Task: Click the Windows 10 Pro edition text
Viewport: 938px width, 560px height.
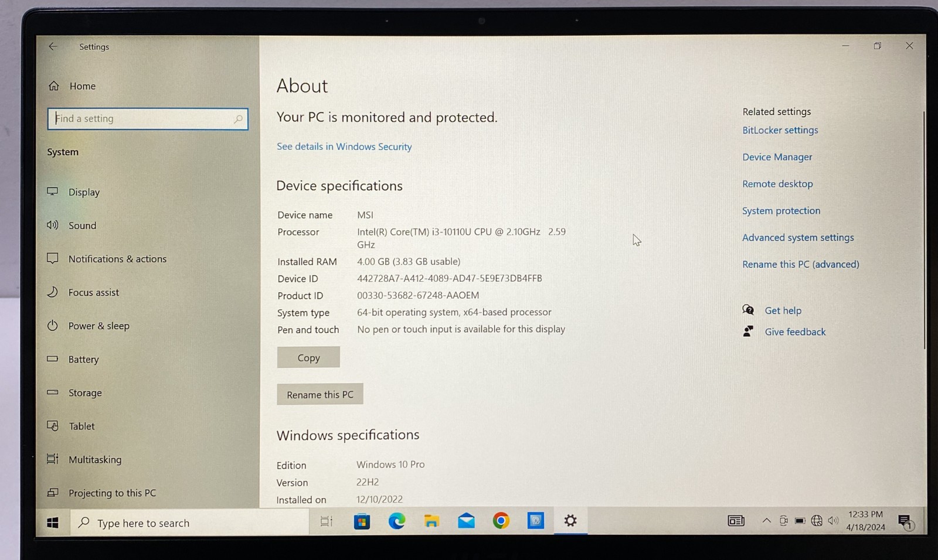Action: [x=390, y=465]
